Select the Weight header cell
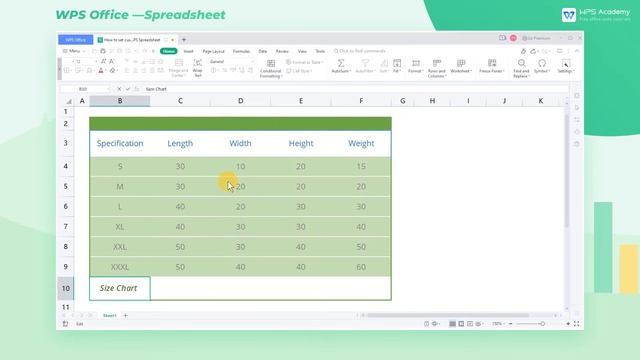640x360 pixels. [x=361, y=143]
